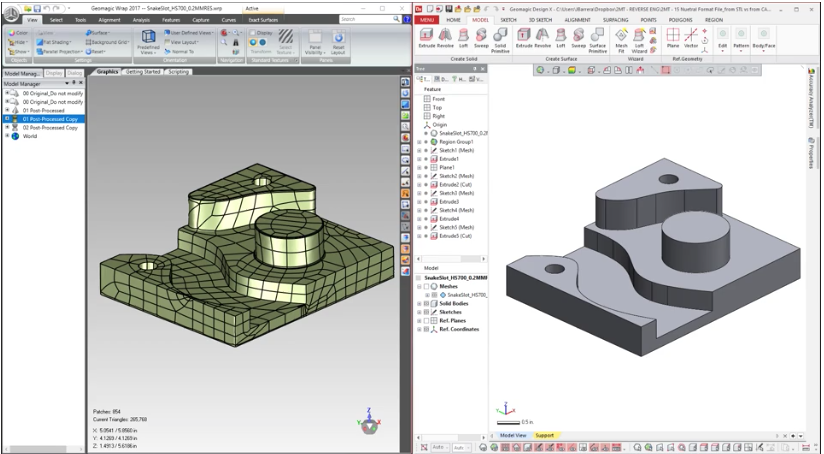This screenshot has width=824, height=454.
Task: Switch to the Getting Started tab
Action: (x=143, y=71)
